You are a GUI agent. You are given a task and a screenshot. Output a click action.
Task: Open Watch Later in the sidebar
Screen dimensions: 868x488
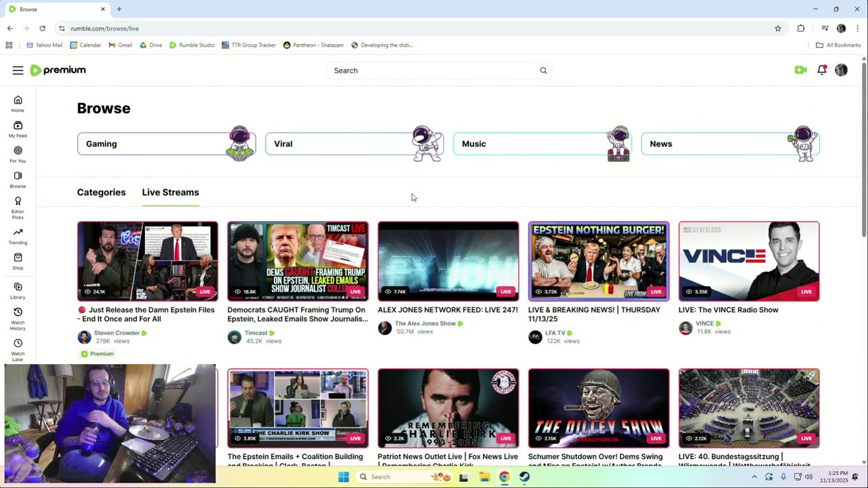(x=18, y=350)
